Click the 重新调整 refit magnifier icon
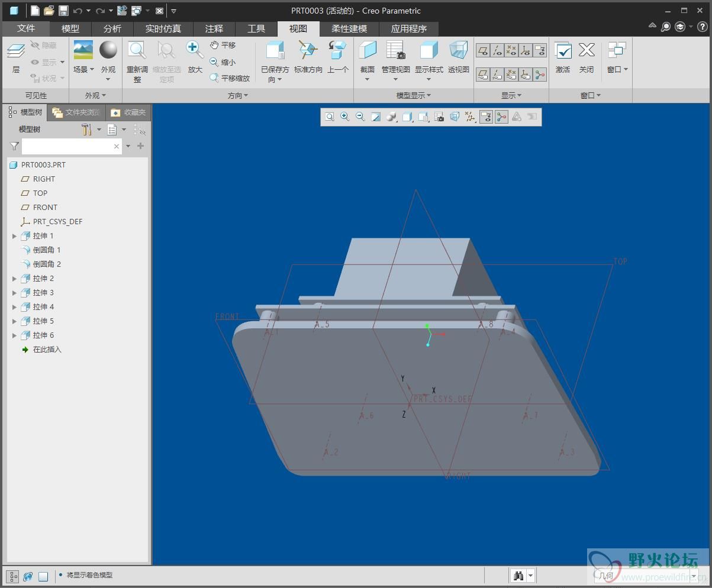 [137, 50]
